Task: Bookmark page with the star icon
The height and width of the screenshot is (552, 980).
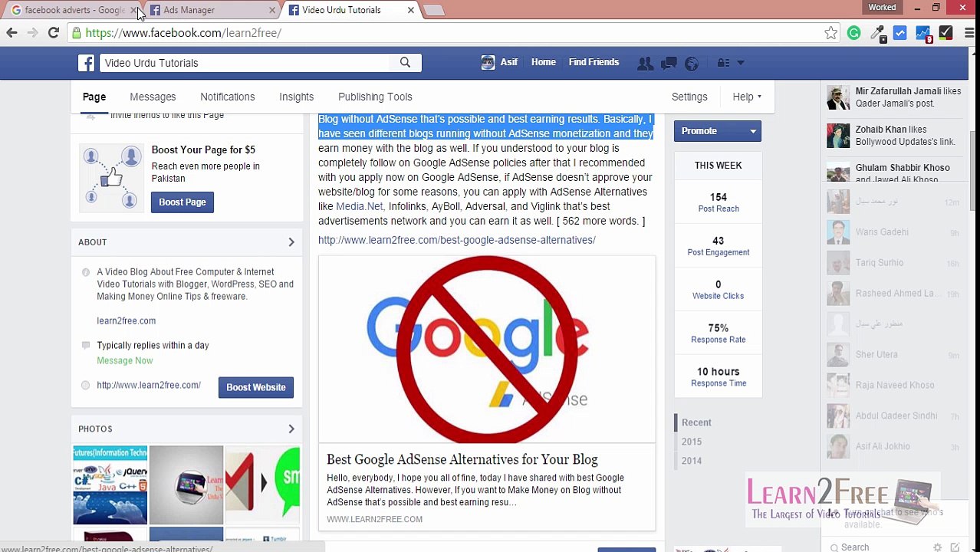Action: tap(830, 33)
